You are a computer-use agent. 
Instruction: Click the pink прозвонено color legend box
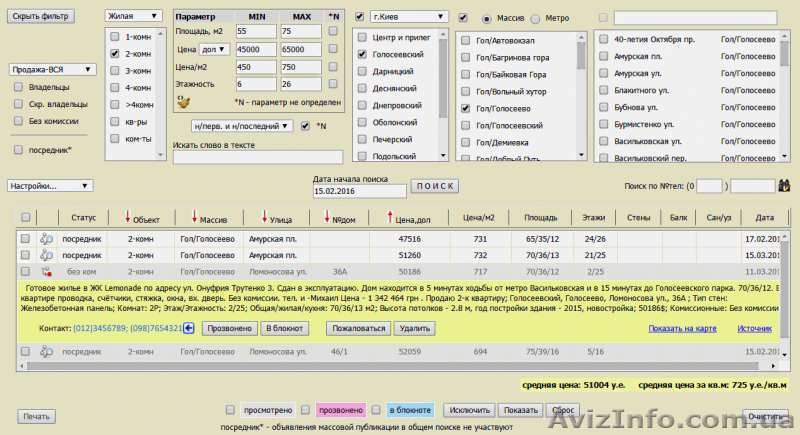click(339, 410)
